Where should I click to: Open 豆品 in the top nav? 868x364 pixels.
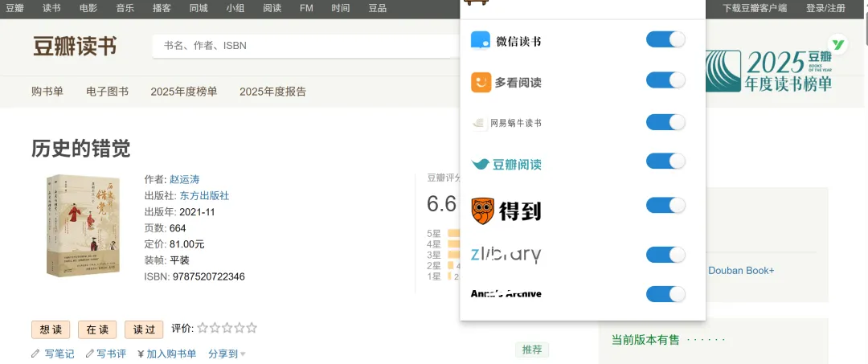(x=378, y=8)
